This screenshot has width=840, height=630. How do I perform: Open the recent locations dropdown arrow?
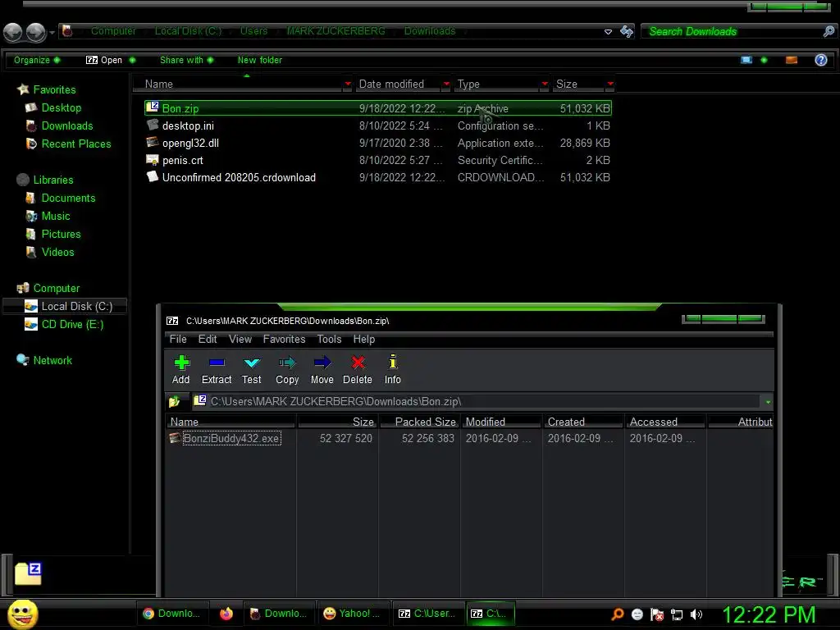[x=52, y=33]
